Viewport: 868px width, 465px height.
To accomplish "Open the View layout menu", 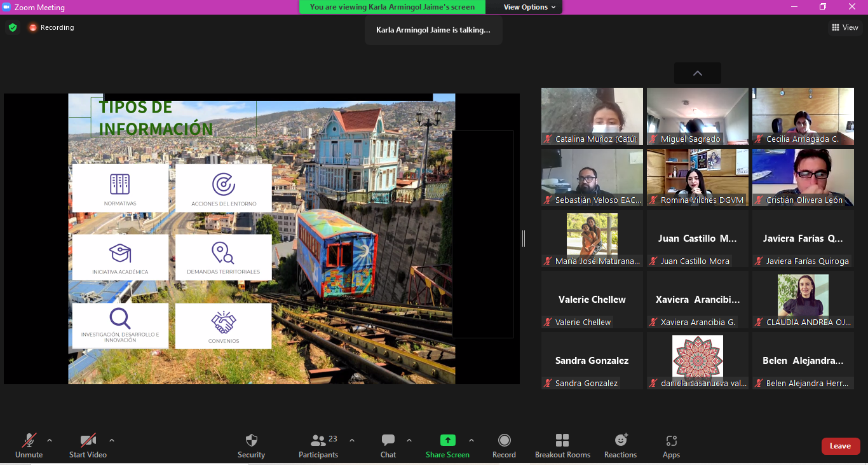I will [844, 27].
